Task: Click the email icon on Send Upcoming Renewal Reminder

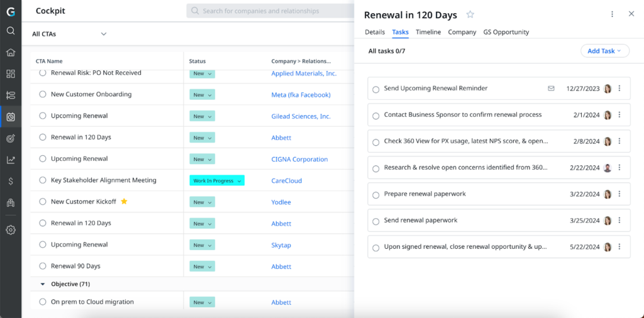Action: tap(551, 88)
